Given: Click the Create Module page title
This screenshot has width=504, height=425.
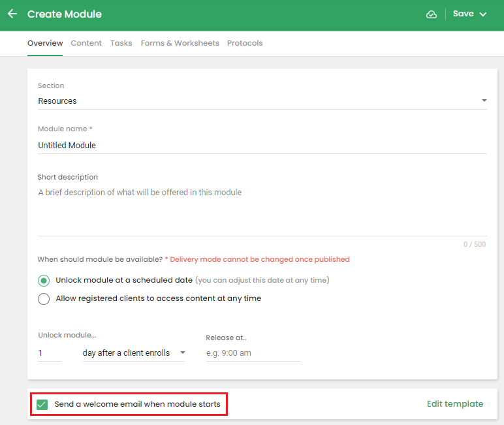Looking at the screenshot, I should pyautogui.click(x=65, y=14).
